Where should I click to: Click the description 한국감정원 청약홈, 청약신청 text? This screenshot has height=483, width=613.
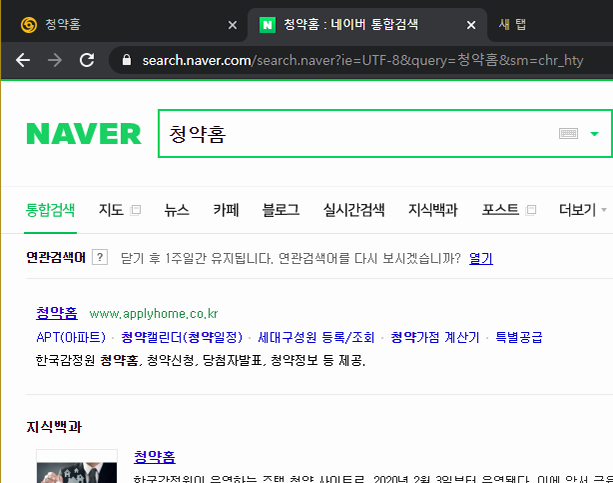point(200,360)
